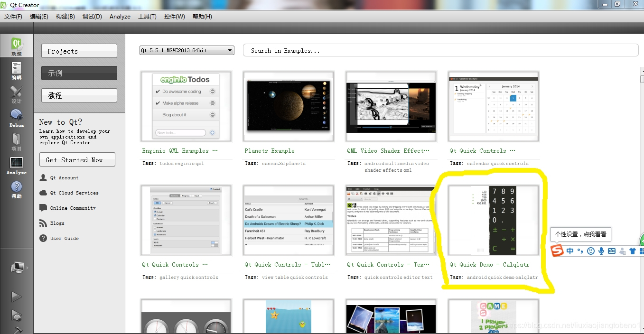
Task: Click the Planets Example title
Action: pyautogui.click(x=270, y=151)
